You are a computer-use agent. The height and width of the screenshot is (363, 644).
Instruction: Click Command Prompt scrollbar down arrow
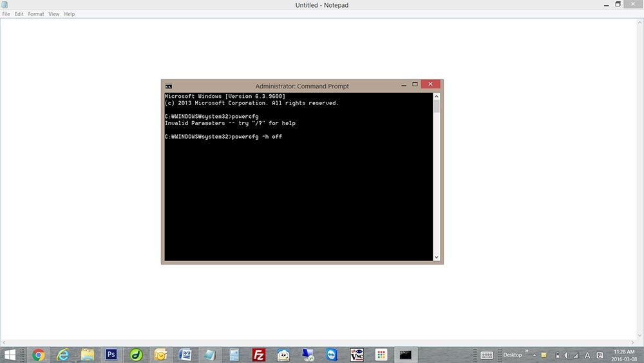pos(437,257)
